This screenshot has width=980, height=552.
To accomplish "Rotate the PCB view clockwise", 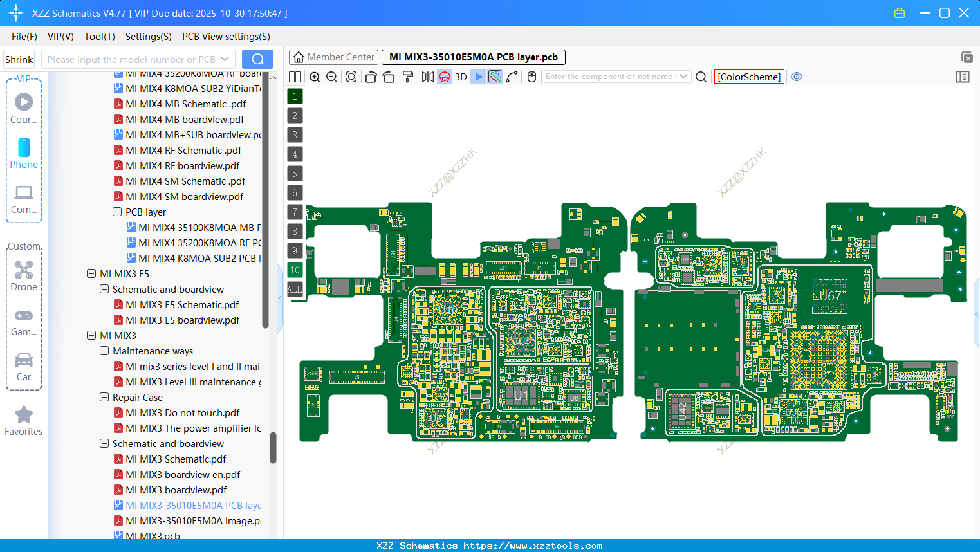I will tap(389, 77).
